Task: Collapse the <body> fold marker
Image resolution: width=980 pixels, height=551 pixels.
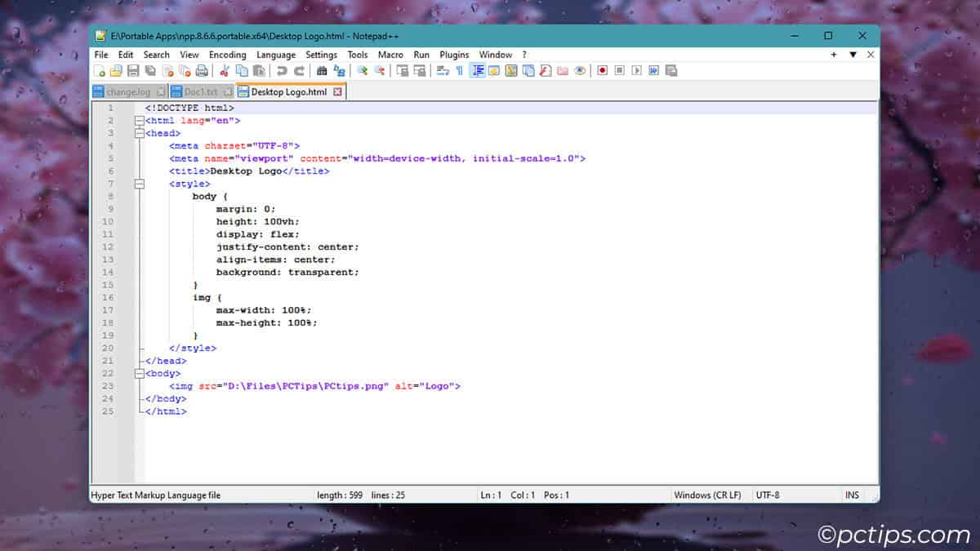Action: 140,373
